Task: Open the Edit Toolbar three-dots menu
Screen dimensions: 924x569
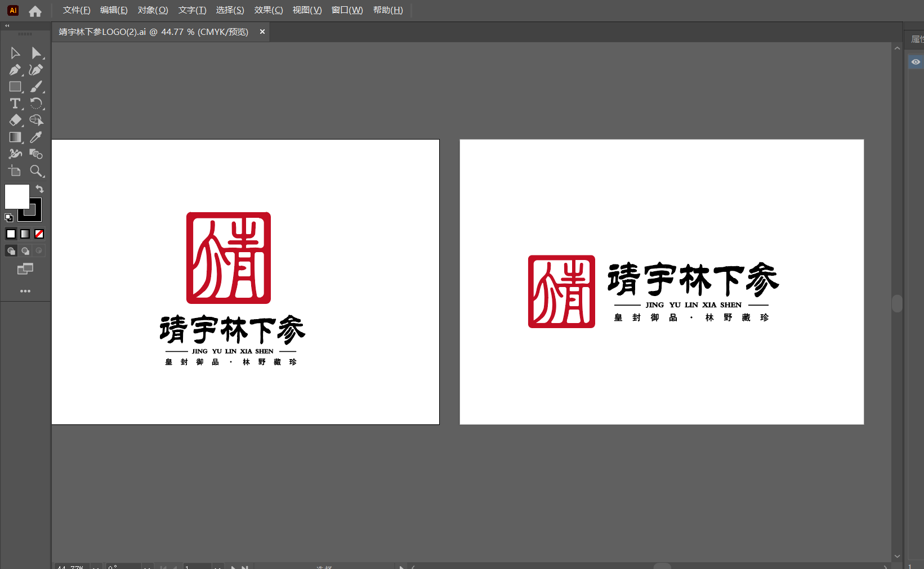Action: [25, 291]
